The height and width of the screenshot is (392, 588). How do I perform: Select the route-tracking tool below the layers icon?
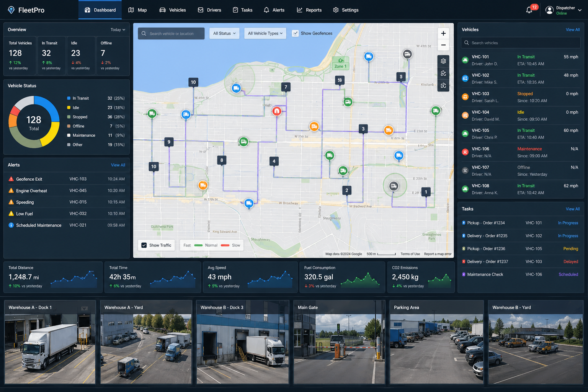coord(443,73)
